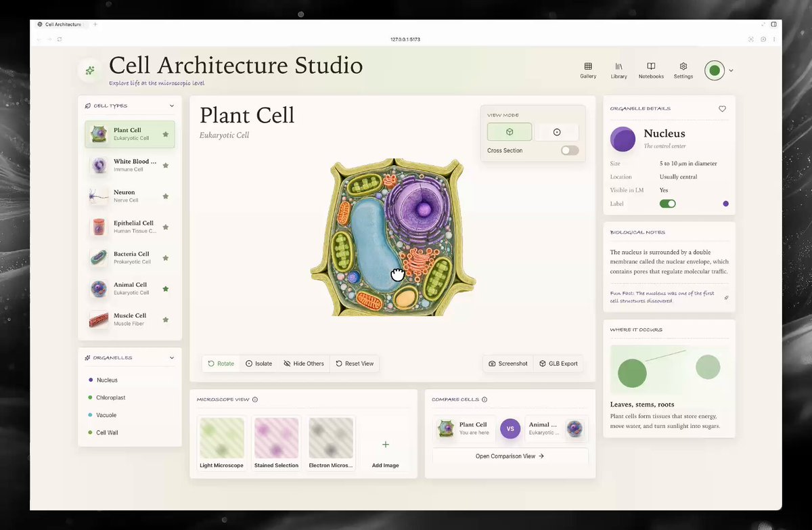
Task: Click Reset View button
Action: (355, 363)
